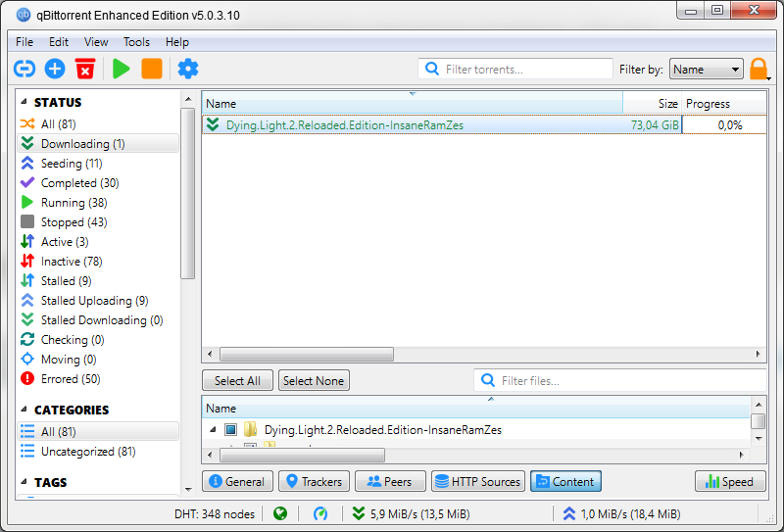The height and width of the screenshot is (532, 784).
Task: Open the File menu
Action: (24, 42)
